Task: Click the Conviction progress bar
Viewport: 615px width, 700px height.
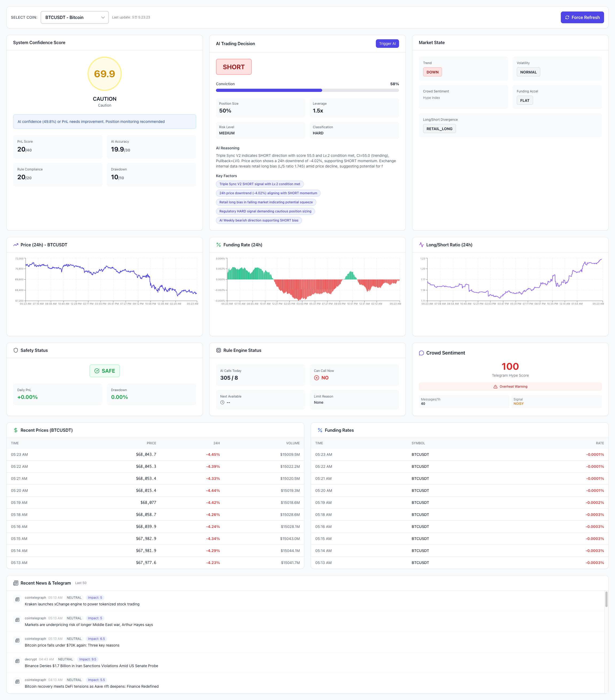Action: pos(307,90)
